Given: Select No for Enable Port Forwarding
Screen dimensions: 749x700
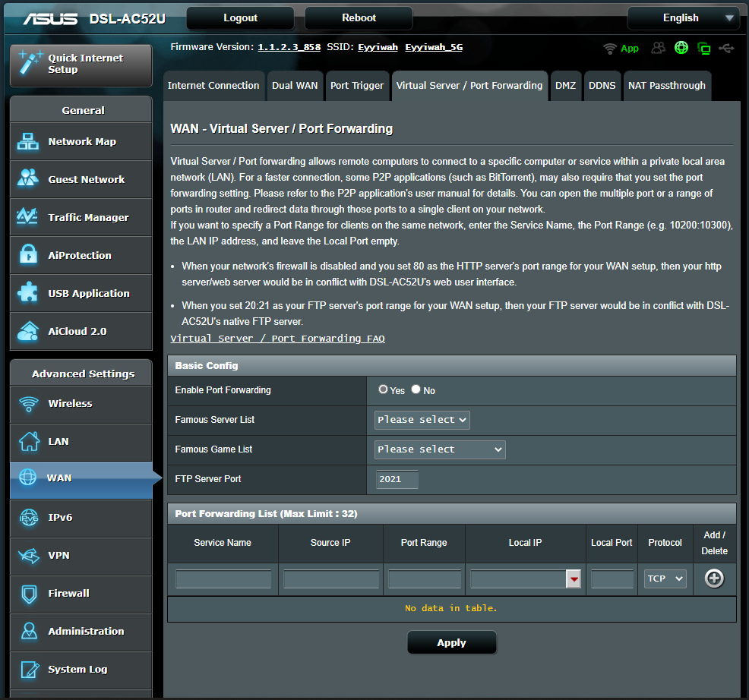Looking at the screenshot, I should (x=416, y=389).
